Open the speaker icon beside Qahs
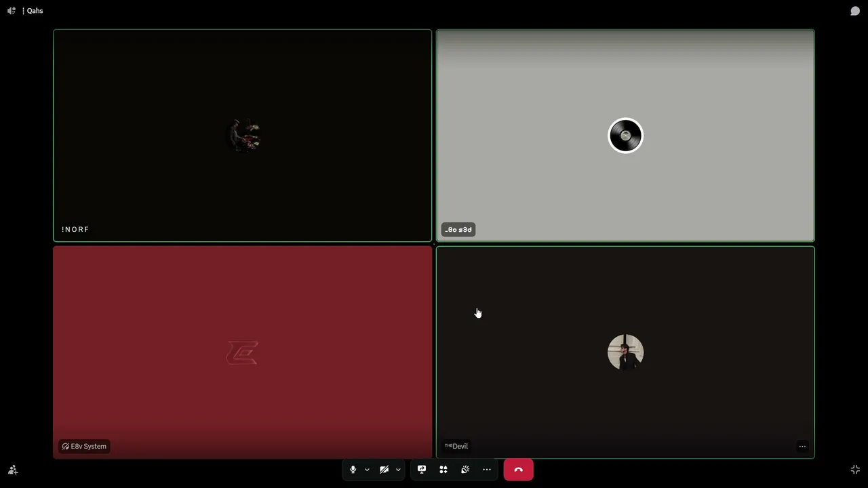This screenshot has width=868, height=488. click(x=11, y=11)
